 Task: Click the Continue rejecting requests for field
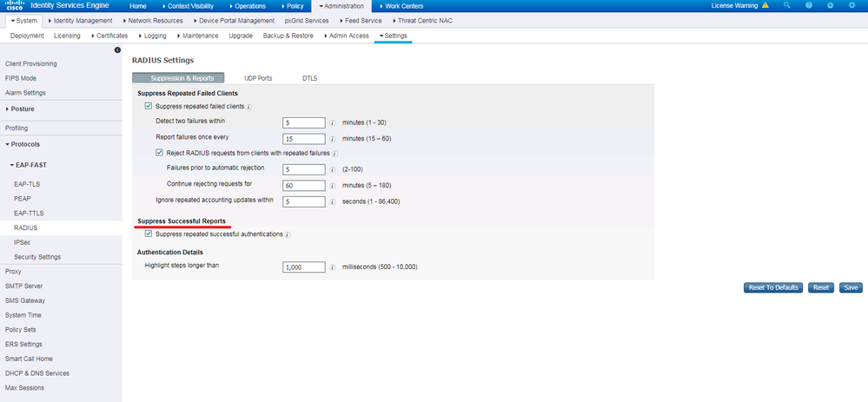coord(304,185)
